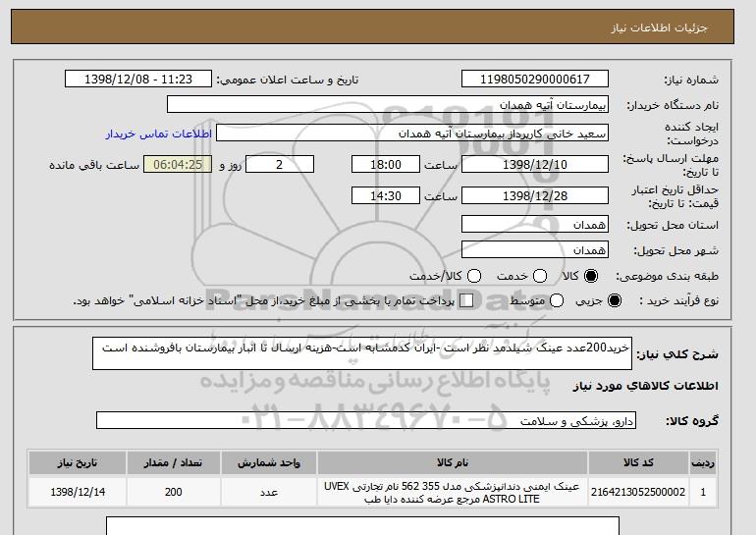The image size is (756, 535).
Task: Click the تعداد / مقدار column header
Action: click(173, 462)
